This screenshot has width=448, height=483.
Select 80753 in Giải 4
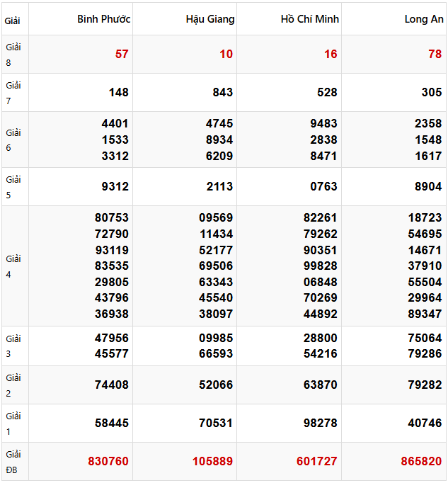[112, 218]
